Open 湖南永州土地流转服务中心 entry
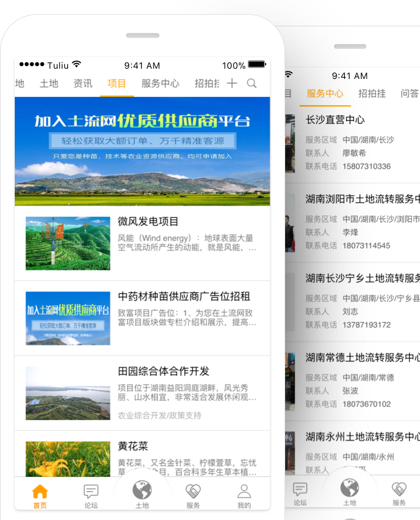Image resolution: width=420 pixels, height=520 pixels. [363, 437]
